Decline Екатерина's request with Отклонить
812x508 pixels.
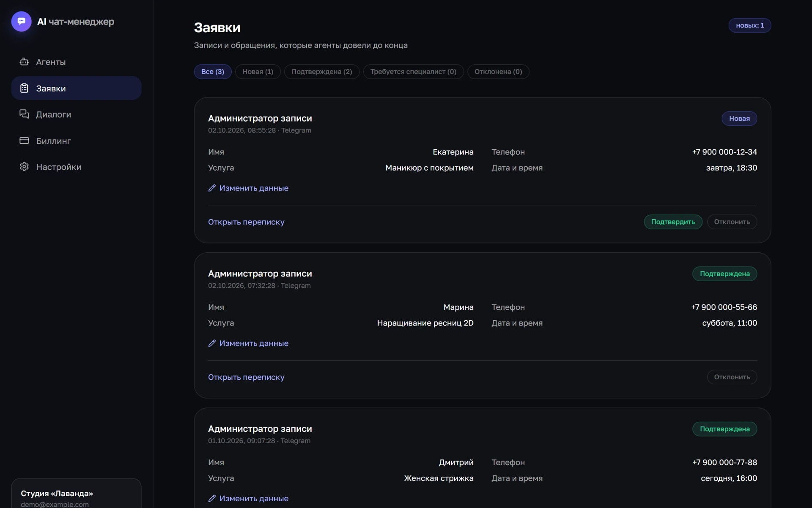tap(732, 222)
